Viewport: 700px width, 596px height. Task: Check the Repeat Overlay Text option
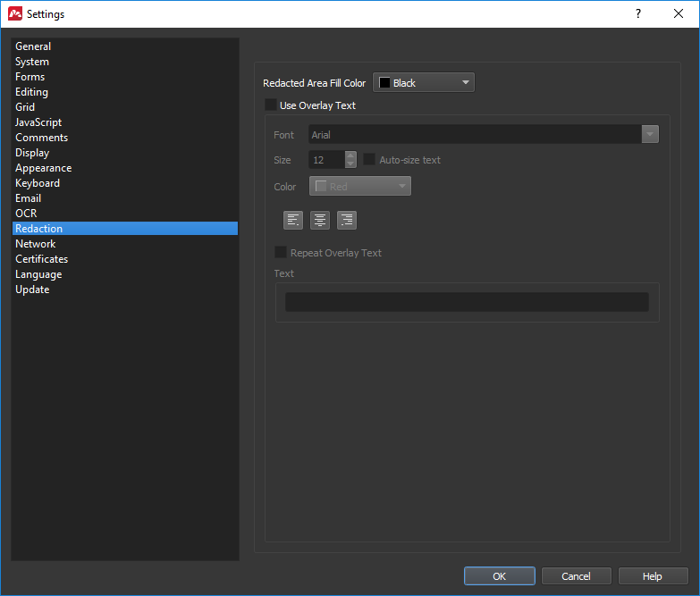281,252
